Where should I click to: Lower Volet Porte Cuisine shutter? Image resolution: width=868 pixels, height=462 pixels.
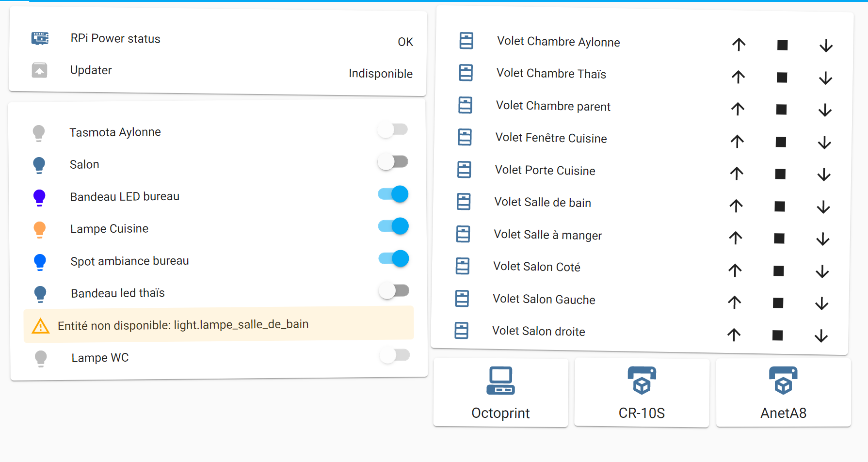pyautogui.click(x=824, y=175)
